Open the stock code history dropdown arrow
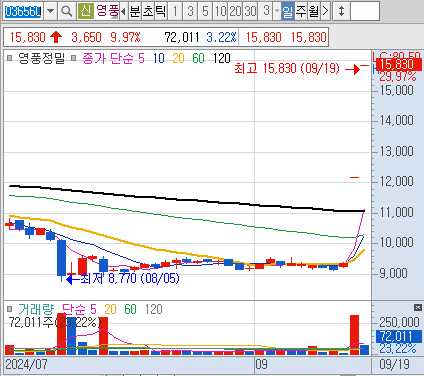The width and height of the screenshot is (424, 376). point(50,12)
